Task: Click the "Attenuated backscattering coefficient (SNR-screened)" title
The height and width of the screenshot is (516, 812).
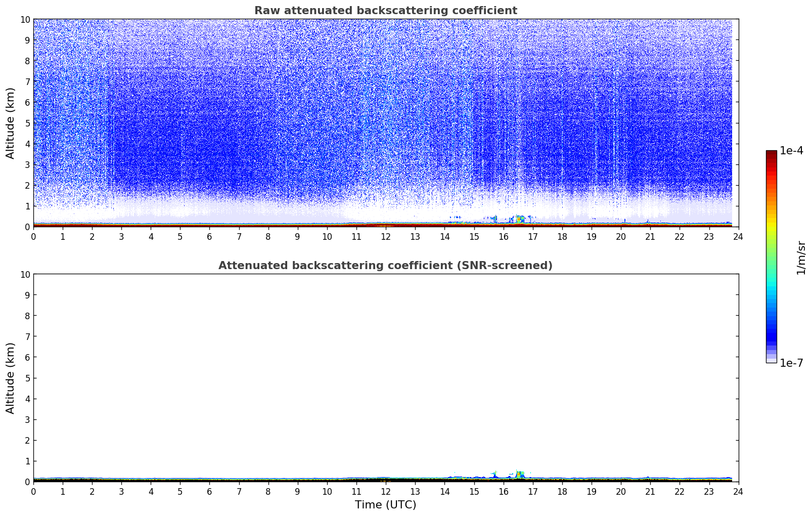Action: click(x=385, y=266)
